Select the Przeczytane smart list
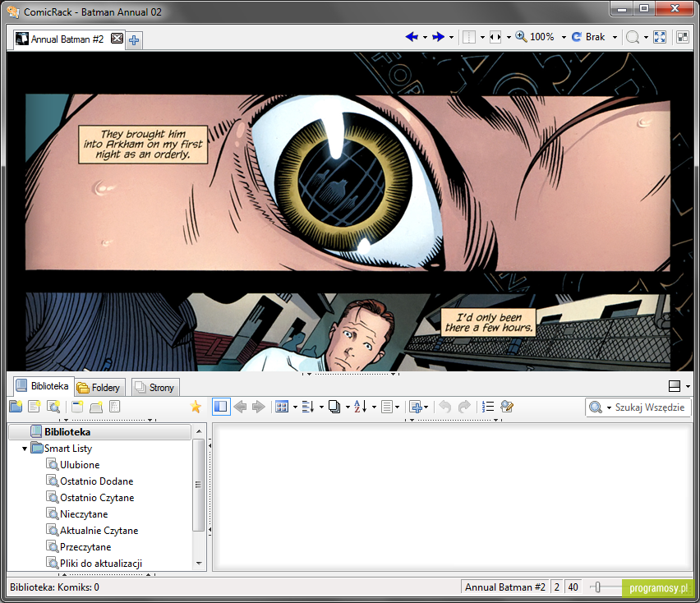Screen dimensions: 700x603 tap(85, 547)
